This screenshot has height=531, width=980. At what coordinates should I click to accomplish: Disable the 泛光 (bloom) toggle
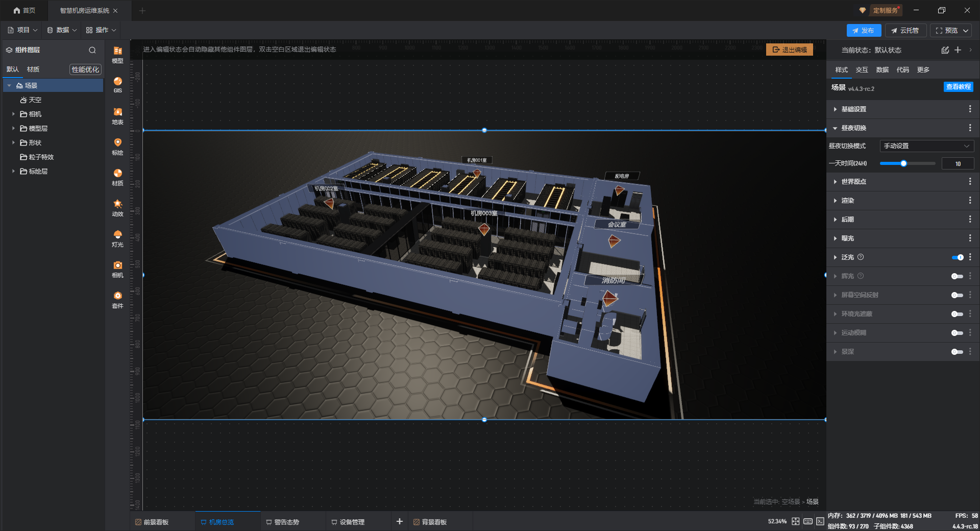(x=957, y=257)
